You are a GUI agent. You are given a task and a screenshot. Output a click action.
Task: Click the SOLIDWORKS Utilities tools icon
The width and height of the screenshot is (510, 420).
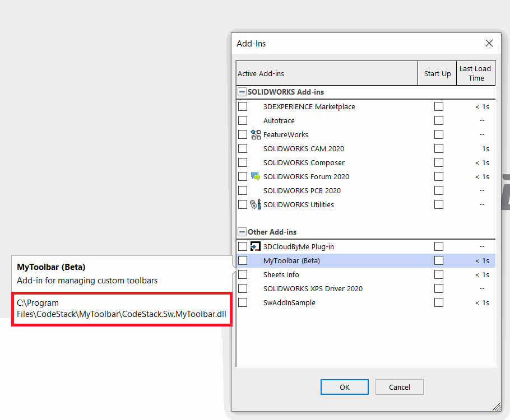pyautogui.click(x=256, y=204)
